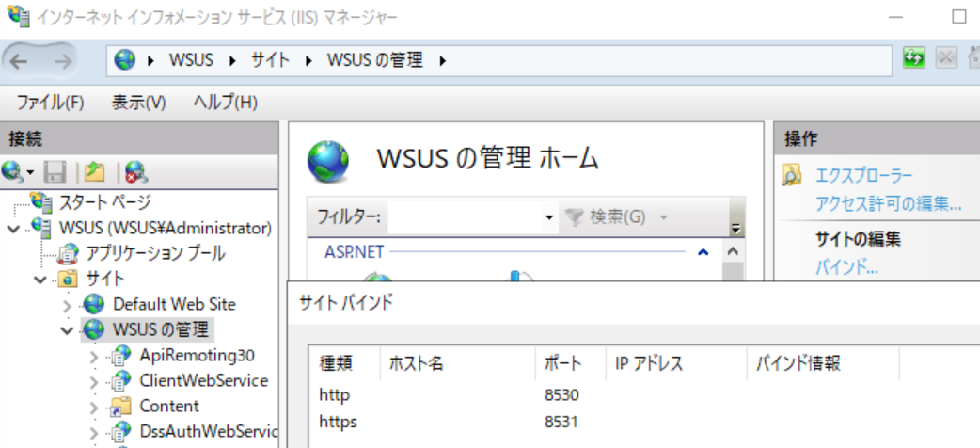Collapse the WSUS server node

tap(13, 229)
